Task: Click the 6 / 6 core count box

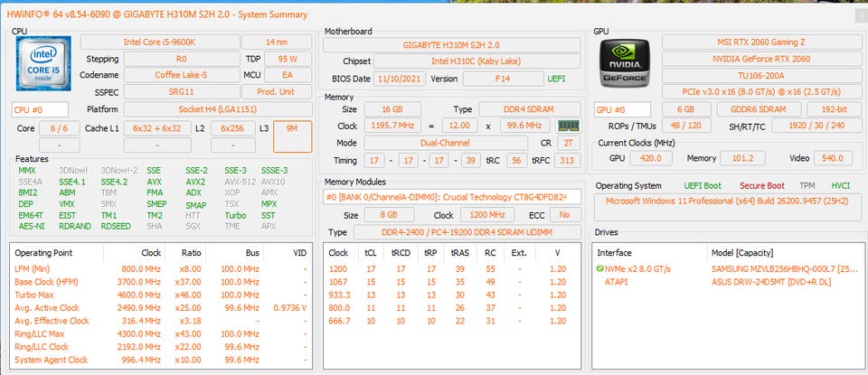Action: (60, 128)
